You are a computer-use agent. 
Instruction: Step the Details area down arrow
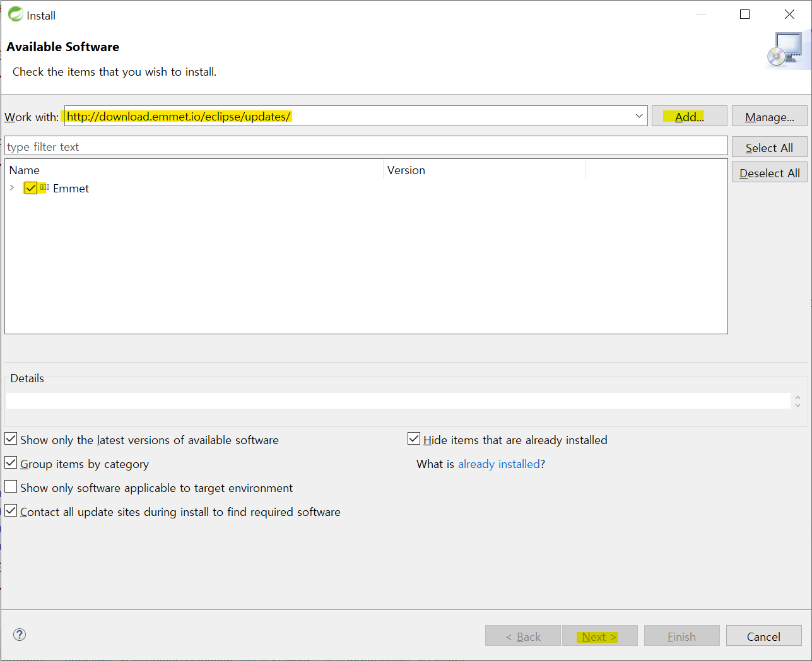coord(798,405)
